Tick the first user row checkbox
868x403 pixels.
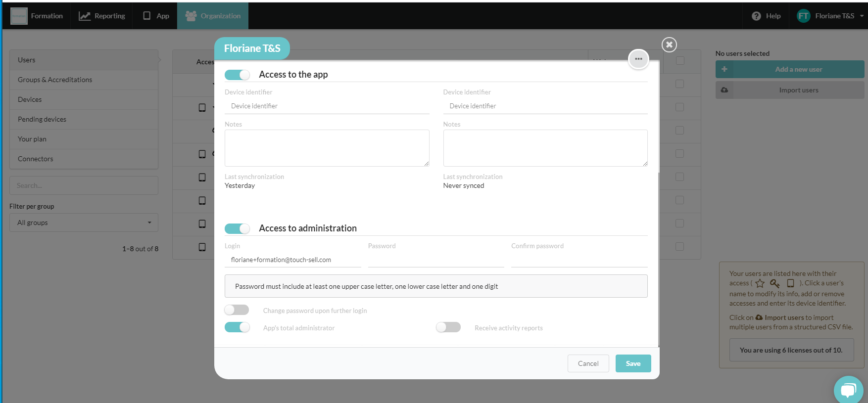point(680,84)
